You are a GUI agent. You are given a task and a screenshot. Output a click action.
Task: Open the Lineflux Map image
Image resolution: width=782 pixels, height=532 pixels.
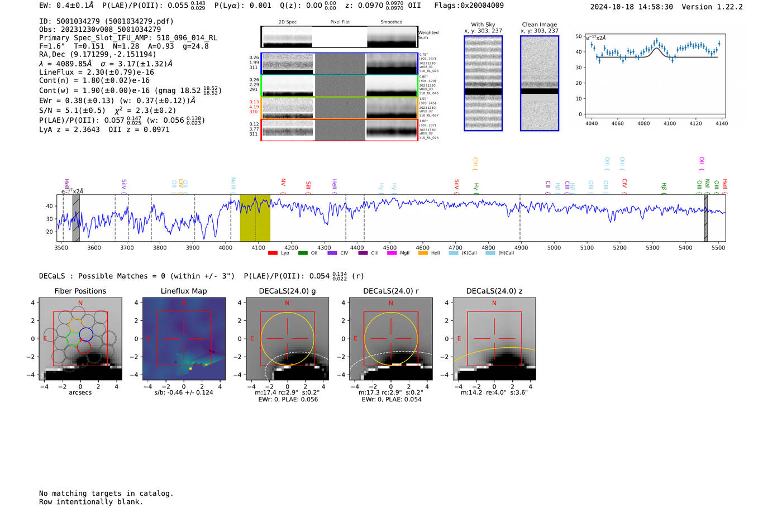pyautogui.click(x=184, y=339)
